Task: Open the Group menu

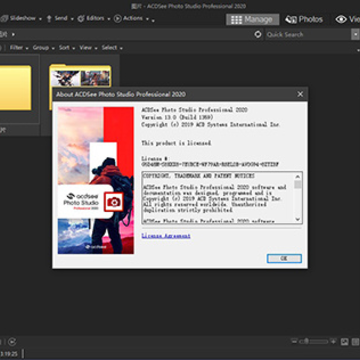Action: tap(43, 48)
